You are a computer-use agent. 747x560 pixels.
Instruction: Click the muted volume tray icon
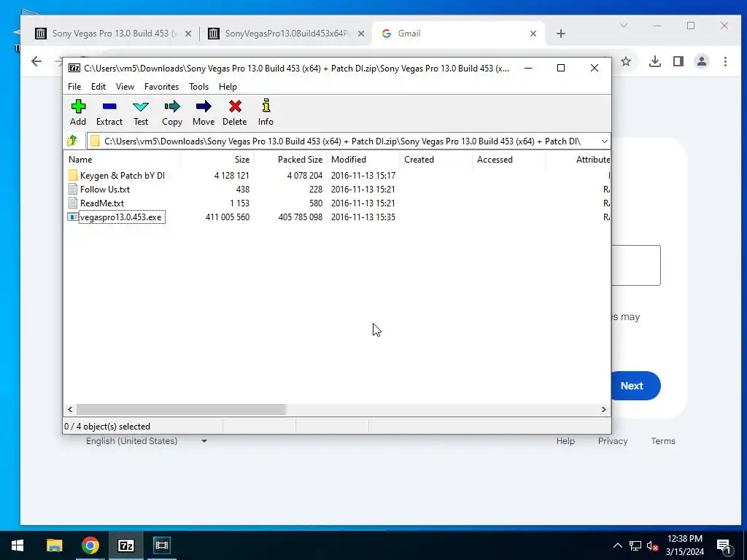tap(652, 545)
